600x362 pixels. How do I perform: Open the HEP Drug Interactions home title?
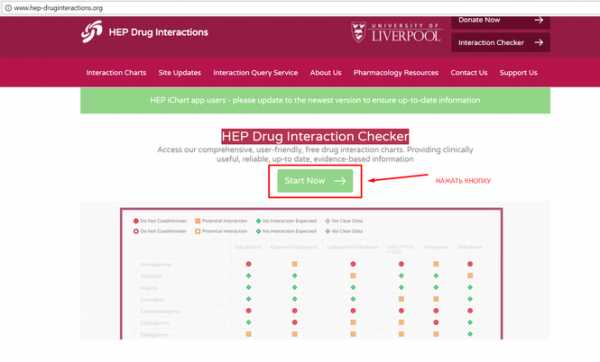point(158,32)
